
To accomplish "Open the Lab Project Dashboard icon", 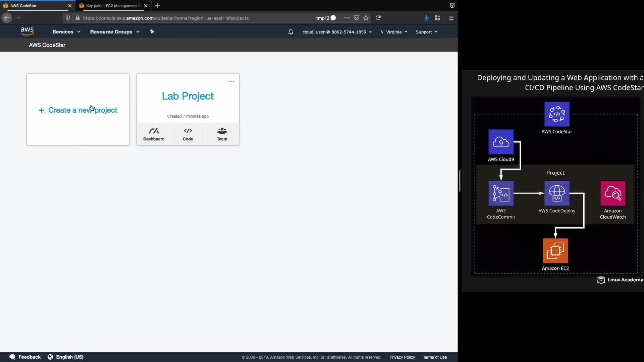I will tap(154, 134).
